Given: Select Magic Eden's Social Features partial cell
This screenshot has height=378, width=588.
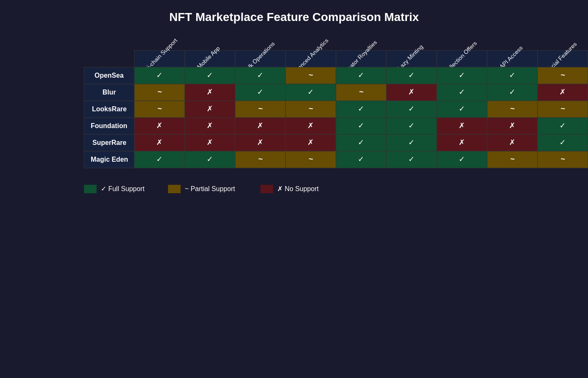Looking at the screenshot, I should 563,160.
